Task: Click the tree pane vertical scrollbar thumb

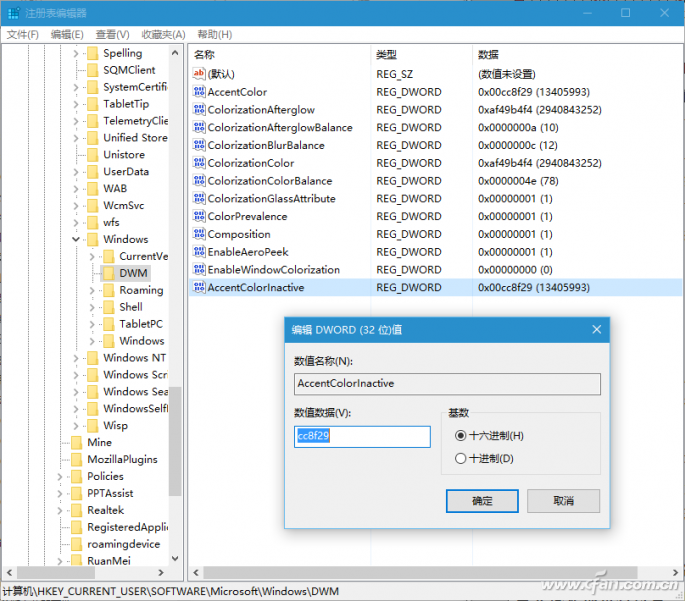Action: pos(175,441)
